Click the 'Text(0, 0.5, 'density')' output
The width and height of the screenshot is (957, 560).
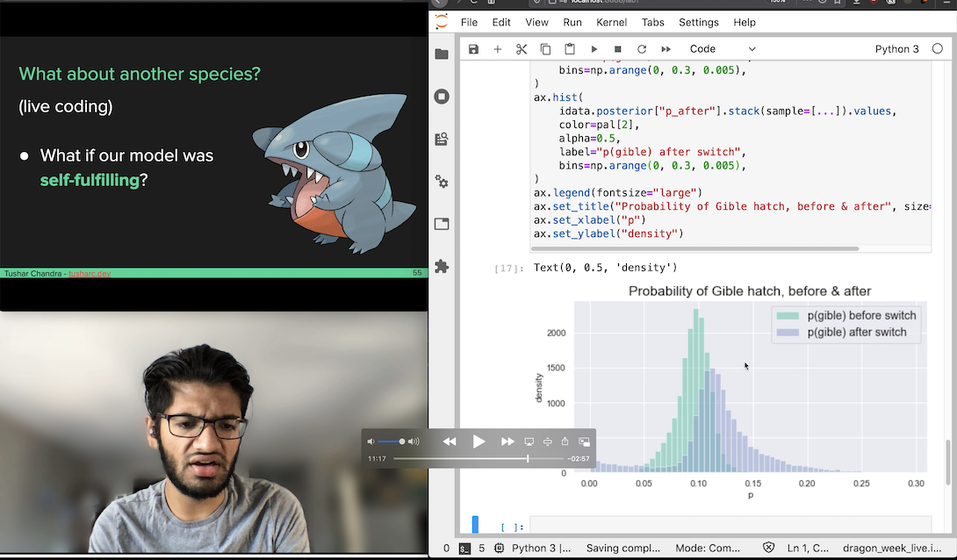click(606, 267)
